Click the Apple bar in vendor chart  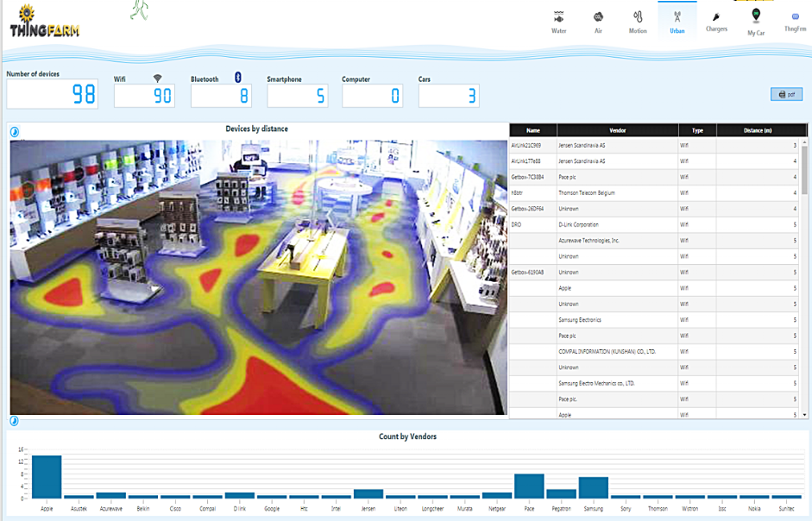47,477
